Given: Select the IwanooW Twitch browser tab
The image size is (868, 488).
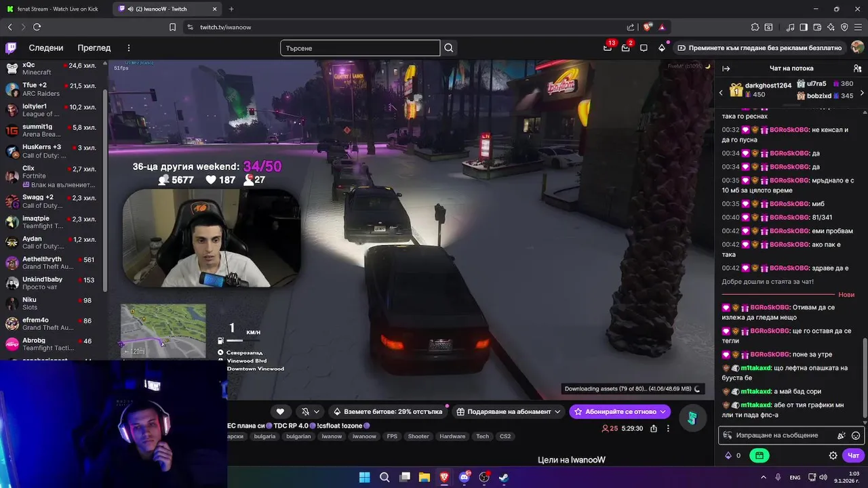Looking at the screenshot, I should (167, 9).
